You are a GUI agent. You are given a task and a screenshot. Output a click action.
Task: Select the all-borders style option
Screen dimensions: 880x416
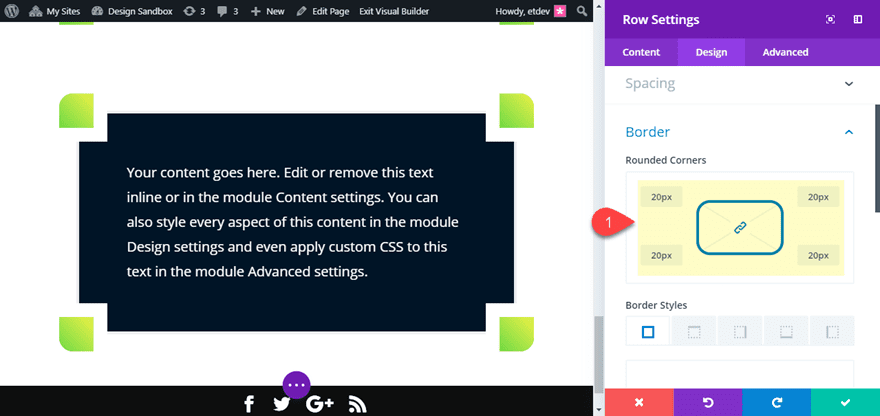pyautogui.click(x=648, y=331)
